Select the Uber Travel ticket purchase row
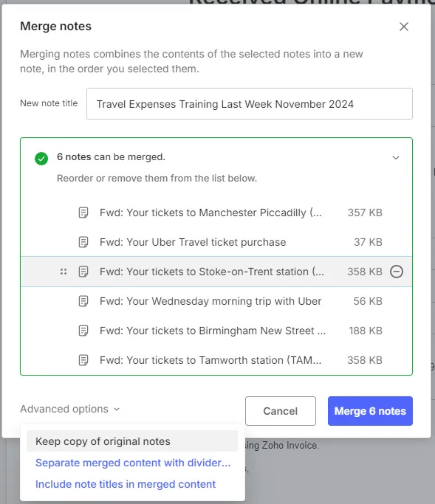Image resolution: width=435 pixels, height=504 pixels. point(216,242)
